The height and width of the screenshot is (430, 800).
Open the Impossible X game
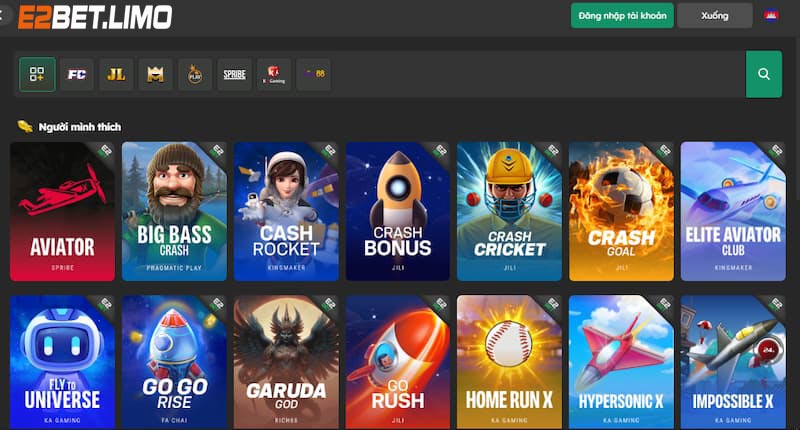733,362
